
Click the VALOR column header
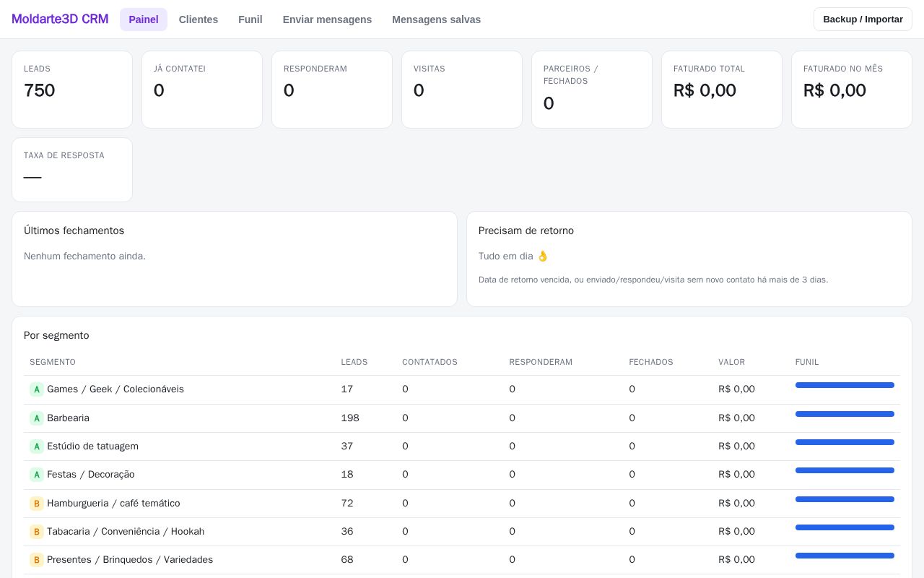731,362
